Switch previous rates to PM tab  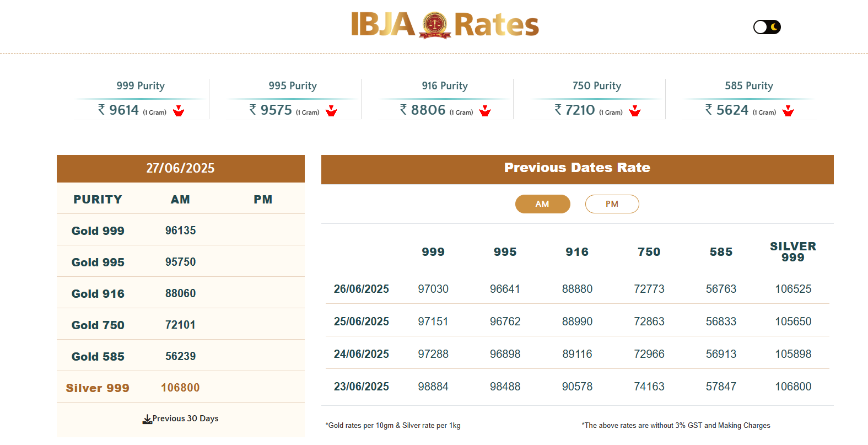(612, 204)
